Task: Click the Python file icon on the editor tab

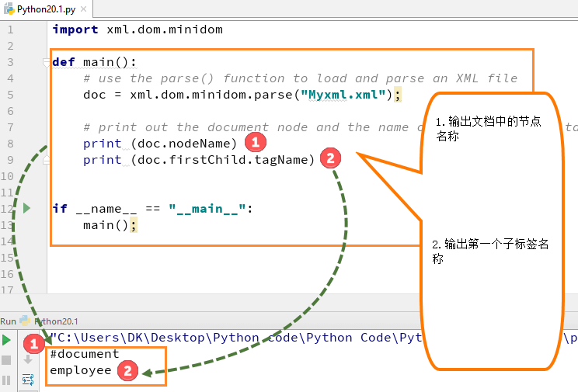Action: click(9, 9)
